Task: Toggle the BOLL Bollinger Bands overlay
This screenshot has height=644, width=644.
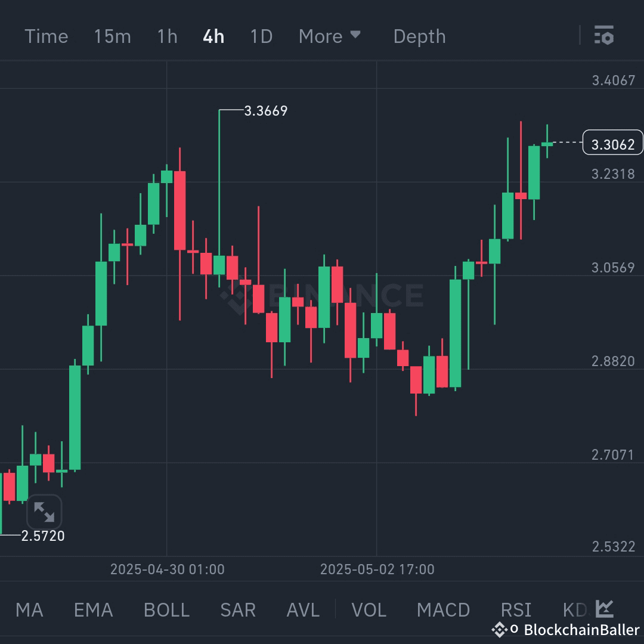Action: click(166, 610)
